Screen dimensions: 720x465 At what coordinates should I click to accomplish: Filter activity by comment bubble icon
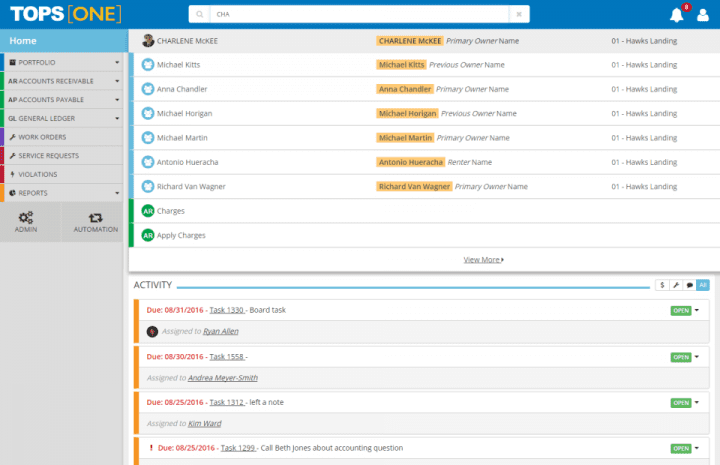(x=689, y=285)
